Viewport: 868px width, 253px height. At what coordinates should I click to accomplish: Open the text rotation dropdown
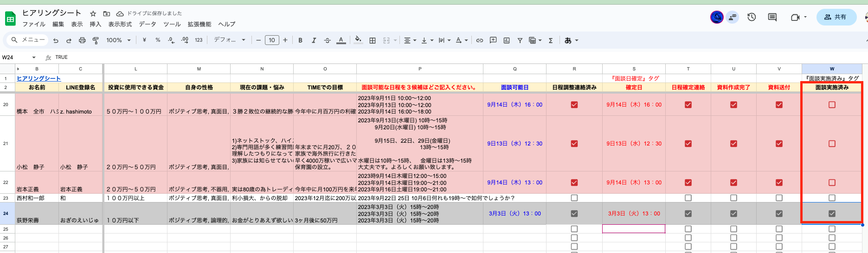click(x=462, y=40)
